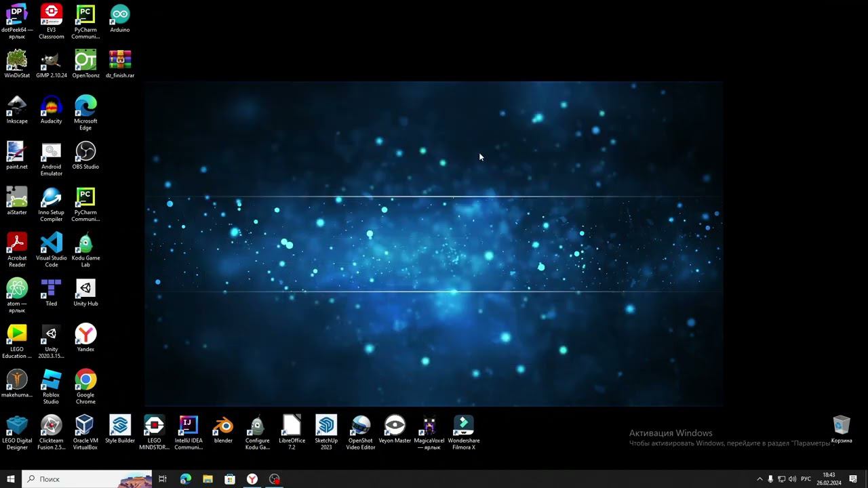Image resolution: width=868 pixels, height=488 pixels.
Task: Click the OpenShot Video Editor icon
Action: (x=361, y=432)
